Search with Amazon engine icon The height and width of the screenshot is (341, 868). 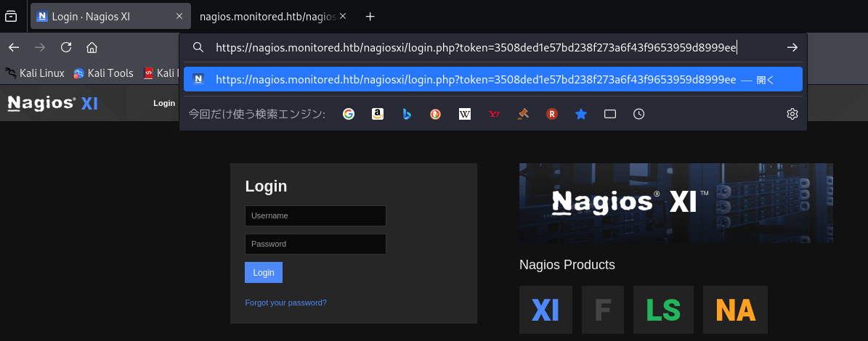click(378, 114)
